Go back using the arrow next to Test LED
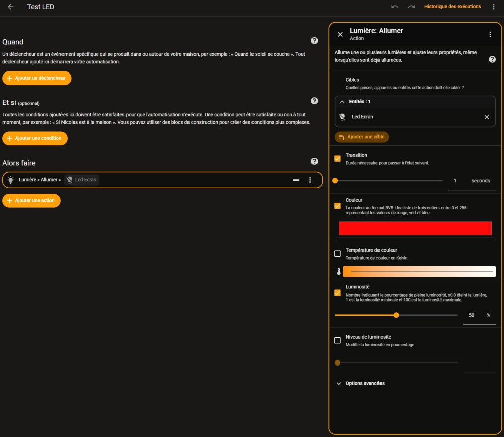Viewport: 504px width, 437px height. (10, 7)
